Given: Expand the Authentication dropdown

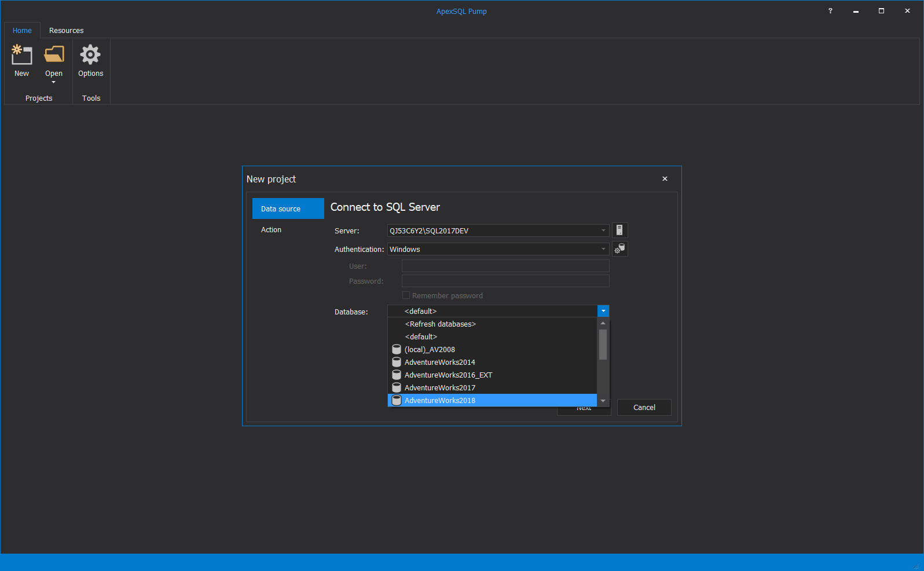Looking at the screenshot, I should click(x=603, y=249).
